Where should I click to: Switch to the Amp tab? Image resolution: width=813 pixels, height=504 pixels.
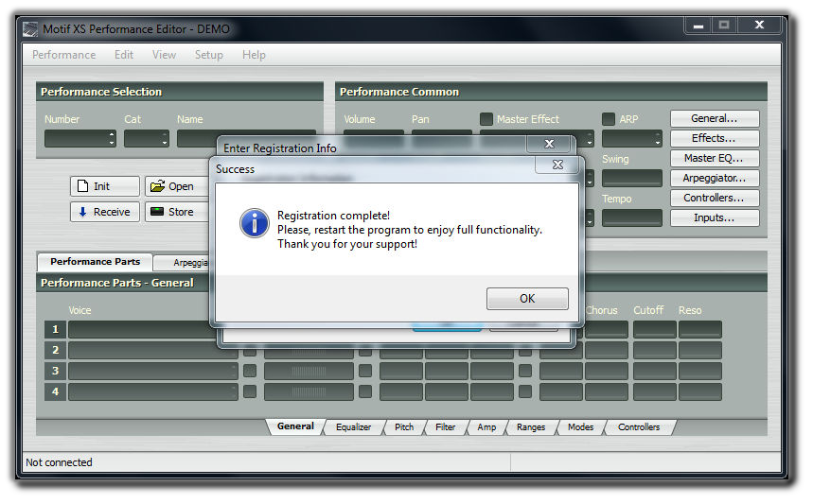click(x=486, y=427)
